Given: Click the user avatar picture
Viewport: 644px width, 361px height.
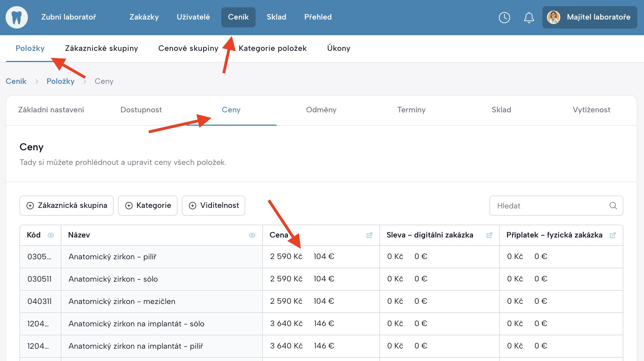Looking at the screenshot, I should 554,17.
